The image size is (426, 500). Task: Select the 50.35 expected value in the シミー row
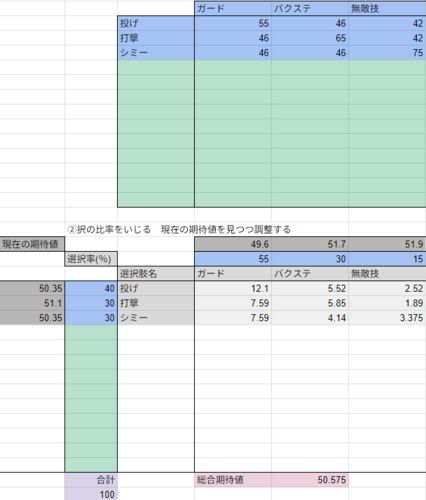(32, 318)
